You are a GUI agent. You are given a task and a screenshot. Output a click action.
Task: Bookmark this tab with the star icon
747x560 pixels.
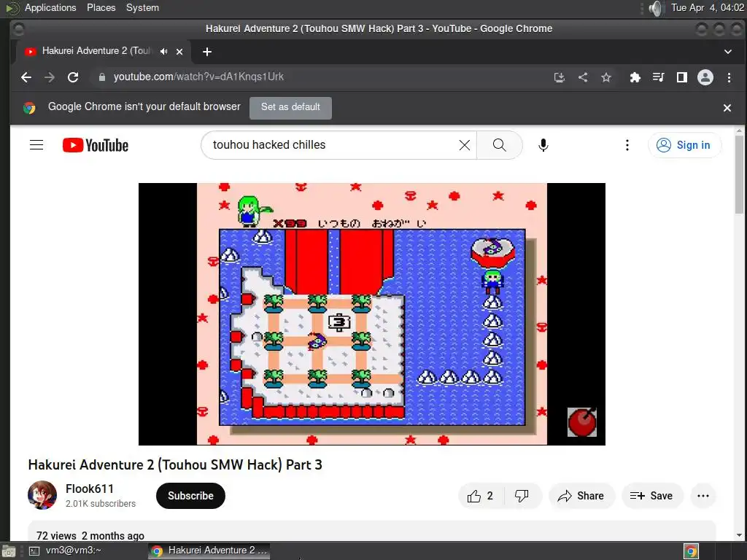click(606, 77)
